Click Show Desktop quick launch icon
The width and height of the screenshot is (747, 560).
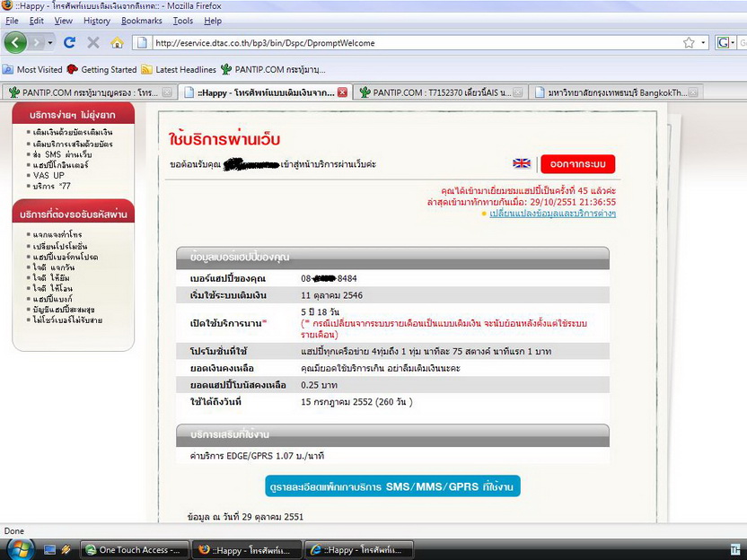coord(49,550)
